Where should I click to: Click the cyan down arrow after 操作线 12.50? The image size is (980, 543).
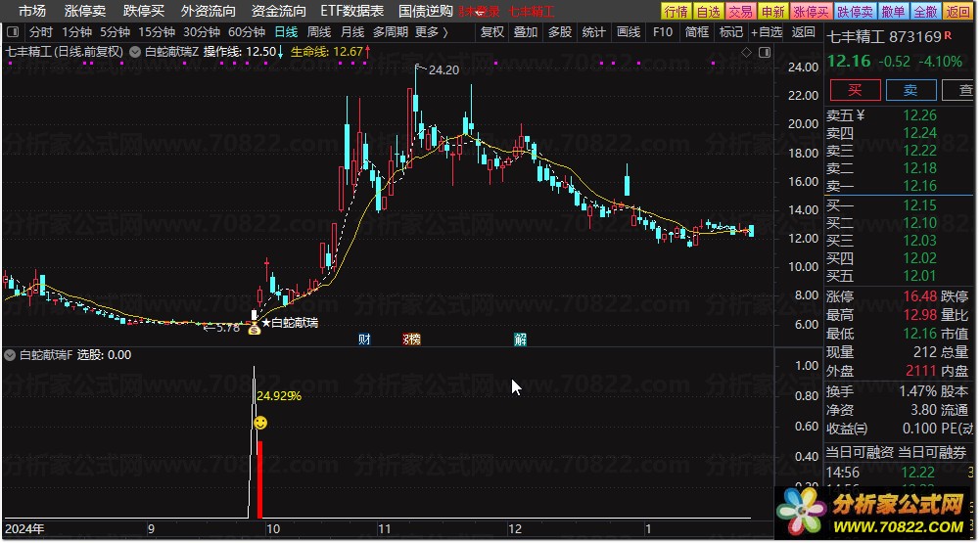280,52
